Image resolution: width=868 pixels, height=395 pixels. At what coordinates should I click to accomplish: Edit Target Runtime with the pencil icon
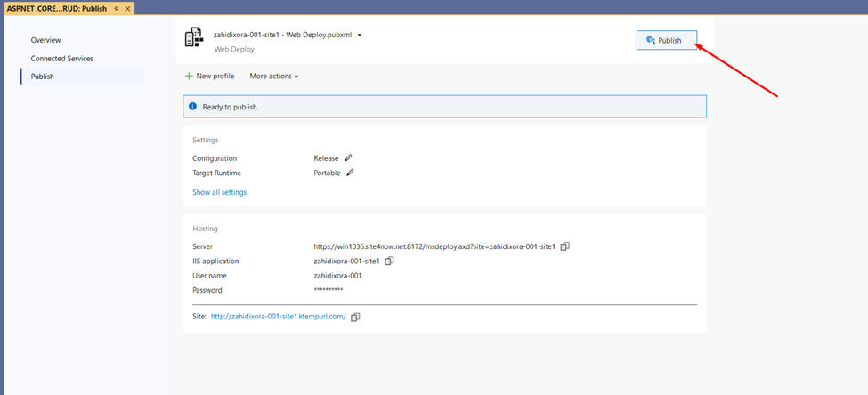tap(351, 173)
